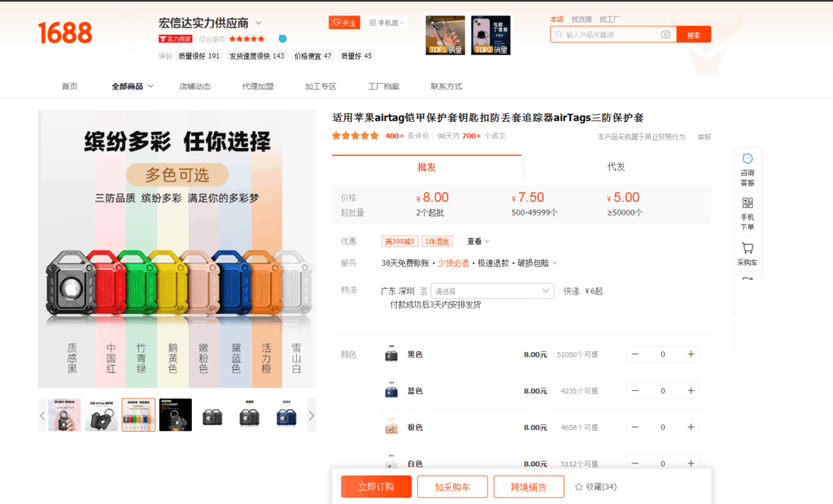The height and width of the screenshot is (504, 833).
Task: Click the search magnifier icon in the search box
Action: coord(559,34)
